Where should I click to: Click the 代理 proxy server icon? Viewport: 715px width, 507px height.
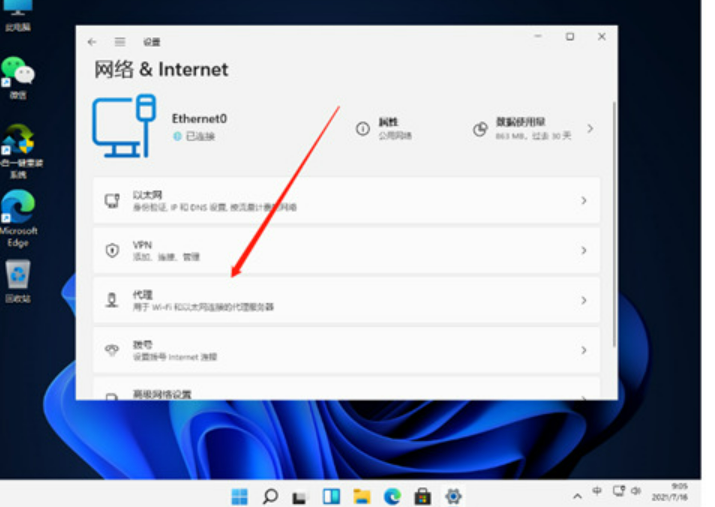(x=112, y=300)
